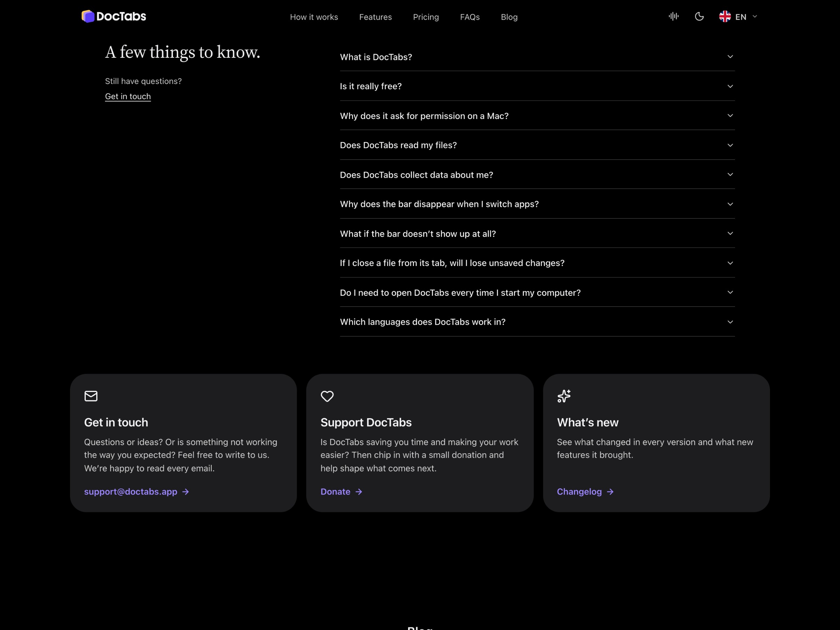The width and height of the screenshot is (840, 630).
Task: Click 'What's new' card heading
Action: (587, 422)
